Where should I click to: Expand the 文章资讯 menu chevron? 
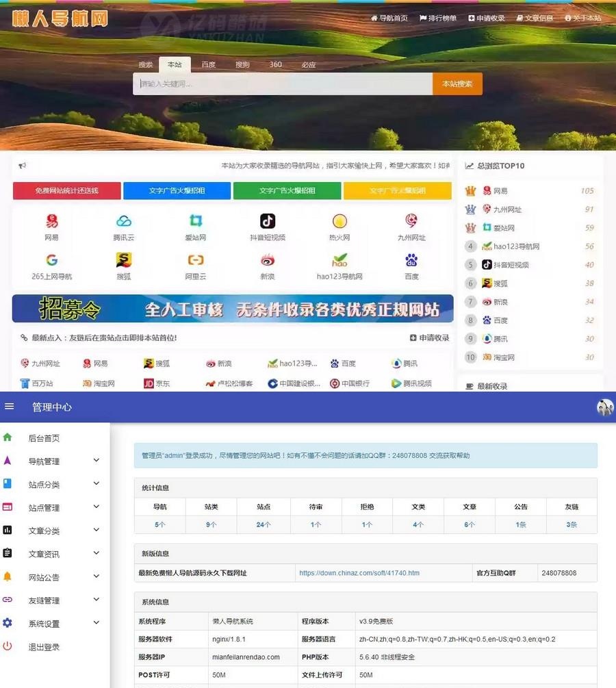(x=97, y=553)
